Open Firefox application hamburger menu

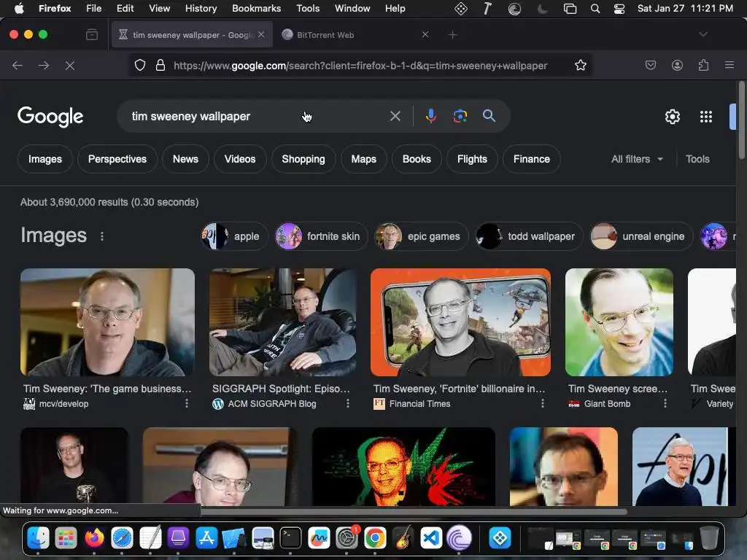tap(729, 65)
